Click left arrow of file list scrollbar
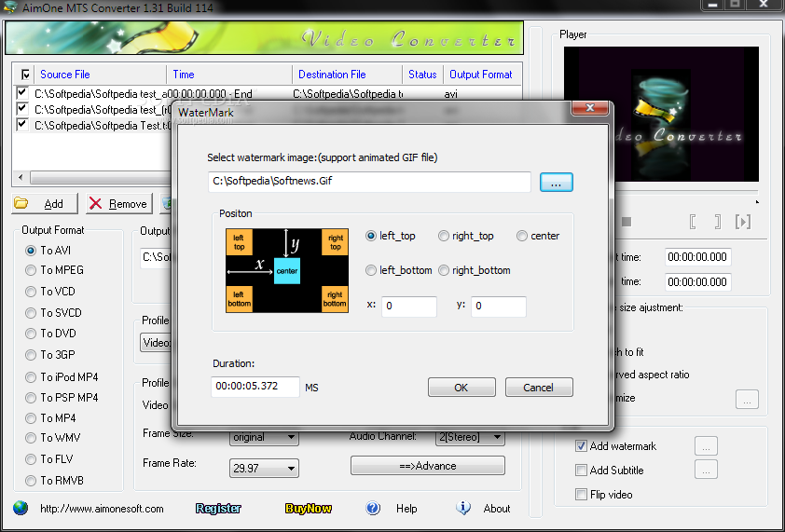This screenshot has height=532, width=785. tap(21, 177)
